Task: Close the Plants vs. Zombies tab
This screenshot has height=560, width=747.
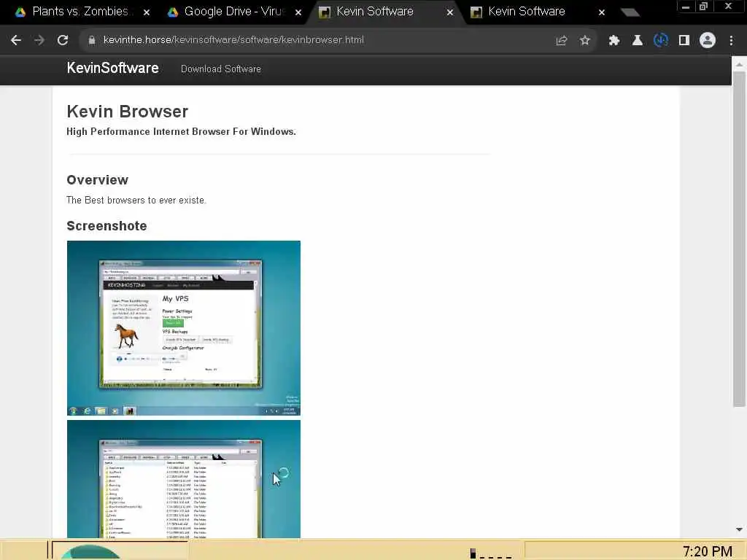Action: pos(147,12)
